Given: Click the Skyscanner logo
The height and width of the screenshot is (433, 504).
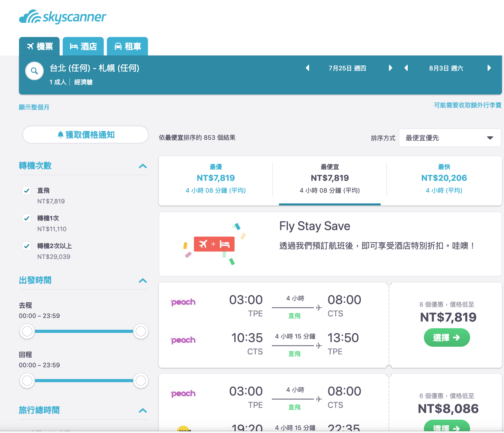Looking at the screenshot, I should point(62,17).
